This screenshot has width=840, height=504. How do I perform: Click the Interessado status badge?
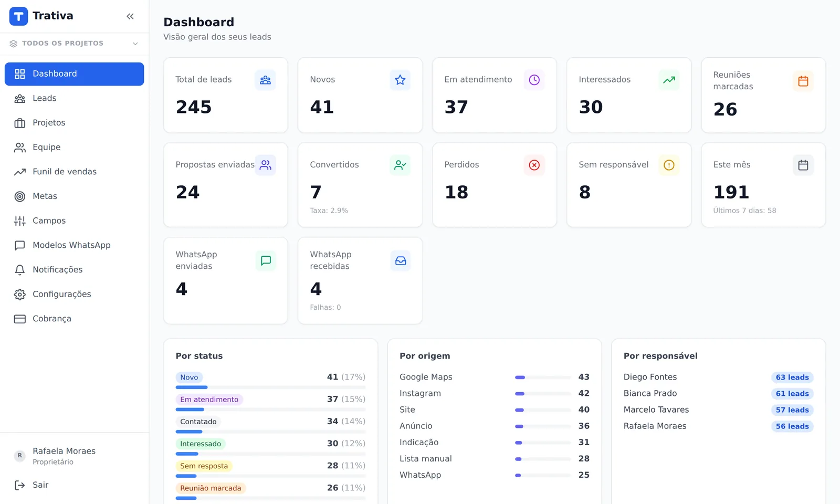[201, 444]
